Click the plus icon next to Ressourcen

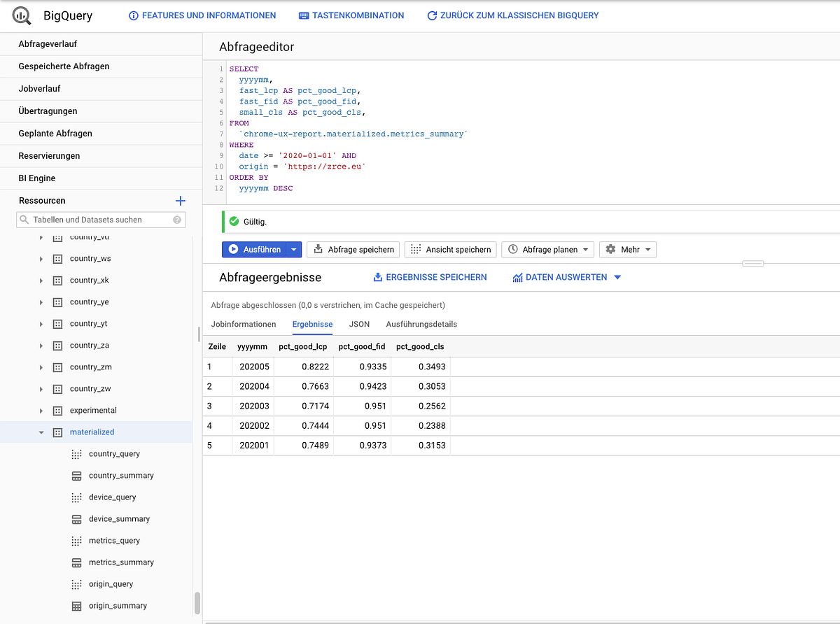[180, 201]
